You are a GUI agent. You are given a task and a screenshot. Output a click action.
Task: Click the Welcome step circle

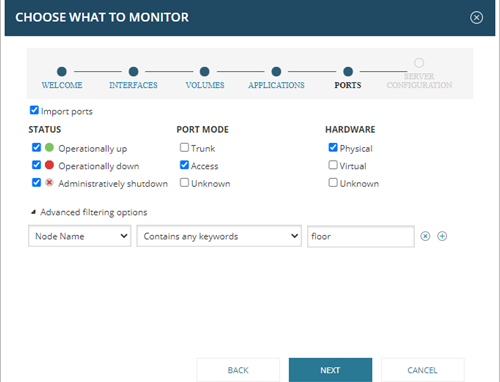(62, 71)
